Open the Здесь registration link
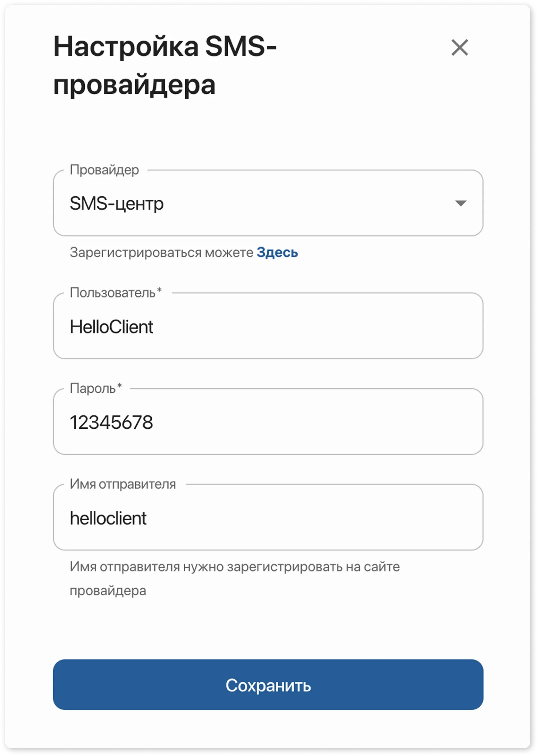 pyautogui.click(x=277, y=252)
